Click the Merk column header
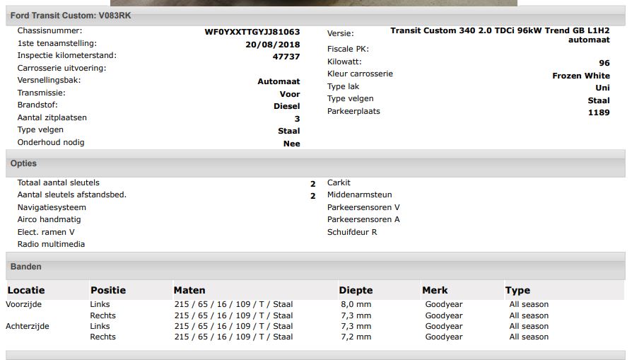The height and width of the screenshot is (360, 644). tap(435, 290)
